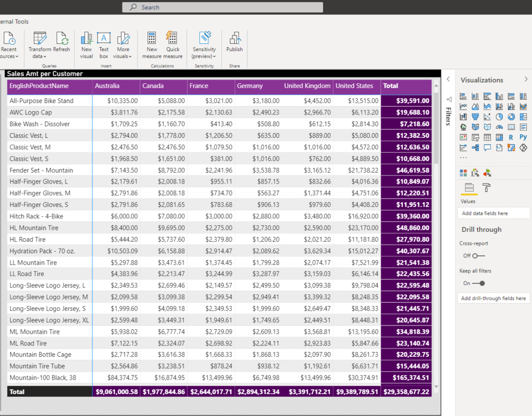Viewport: 532px width, 416px height.
Task: Click grand total $29,358,677.22 cell
Action: pyautogui.click(x=406, y=392)
